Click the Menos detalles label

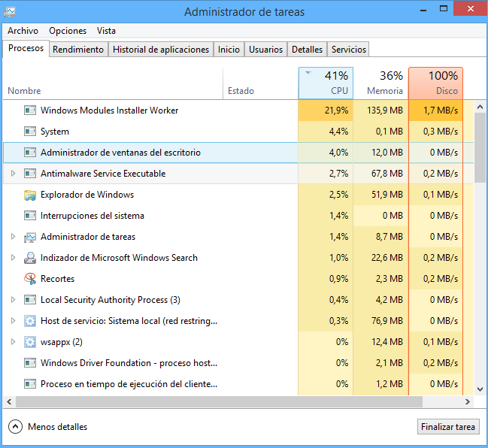58,427
